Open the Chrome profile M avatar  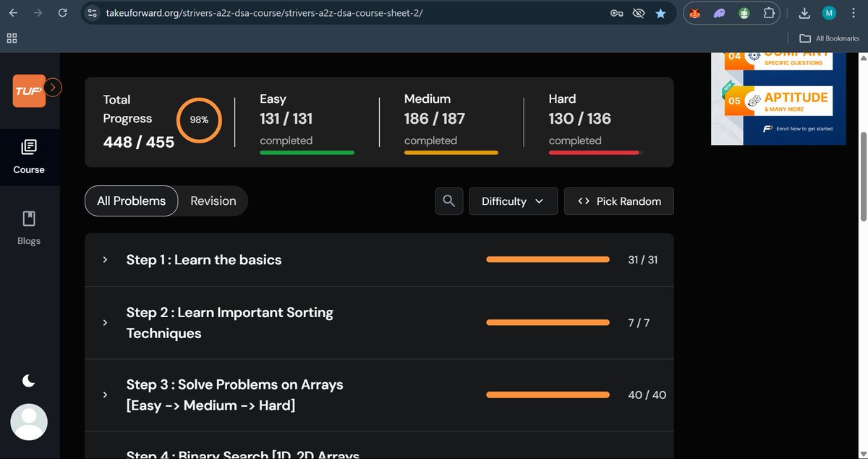click(829, 13)
